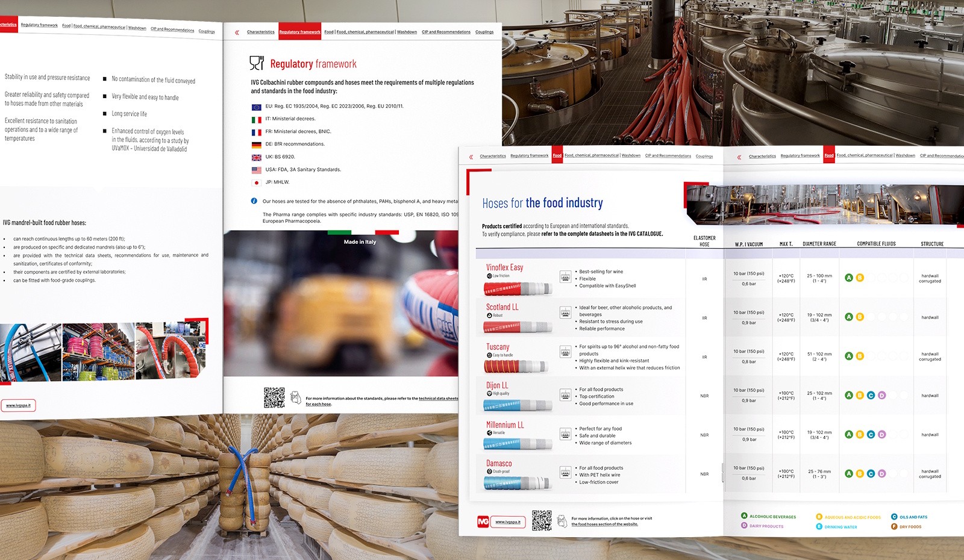
Task: Click the blue info icon beside phthalates note
Action: click(254, 201)
